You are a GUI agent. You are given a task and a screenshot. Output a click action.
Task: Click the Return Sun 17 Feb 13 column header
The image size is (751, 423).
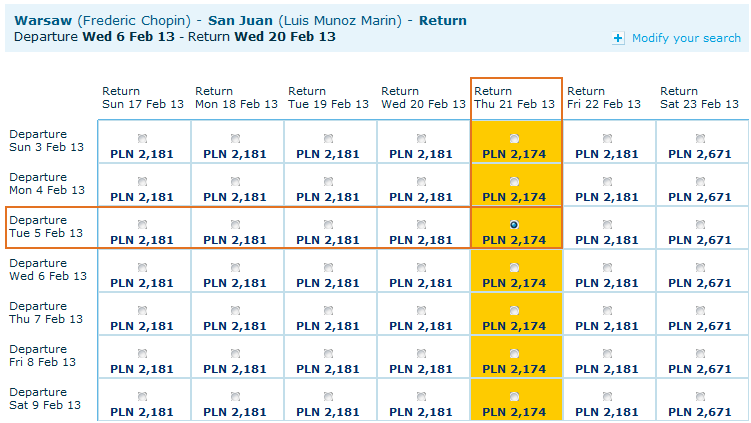tap(142, 97)
